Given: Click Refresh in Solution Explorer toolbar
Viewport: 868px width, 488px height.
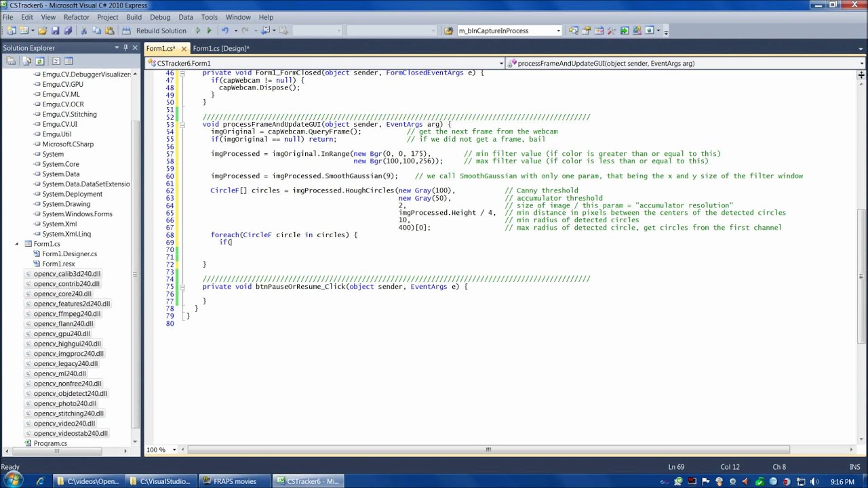Looking at the screenshot, I should pyautogui.click(x=39, y=61).
